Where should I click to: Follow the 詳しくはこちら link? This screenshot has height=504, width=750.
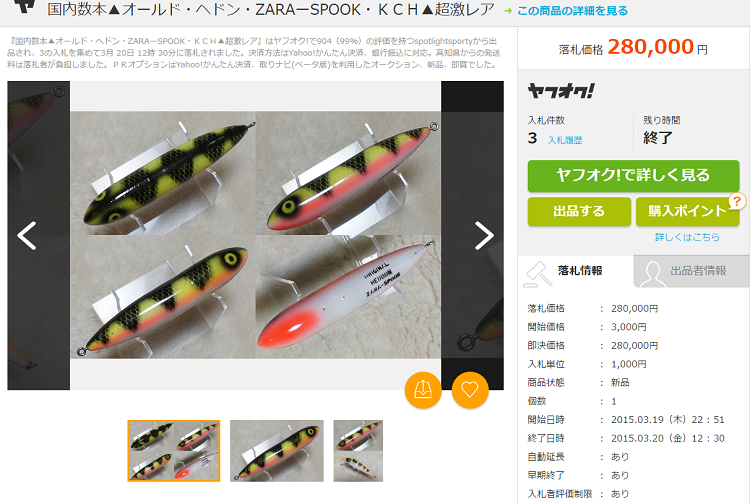pyautogui.click(x=687, y=237)
